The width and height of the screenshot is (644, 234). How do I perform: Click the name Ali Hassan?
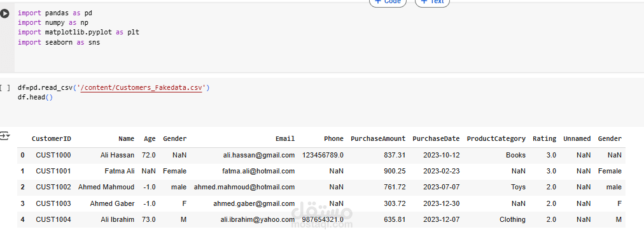pos(118,155)
